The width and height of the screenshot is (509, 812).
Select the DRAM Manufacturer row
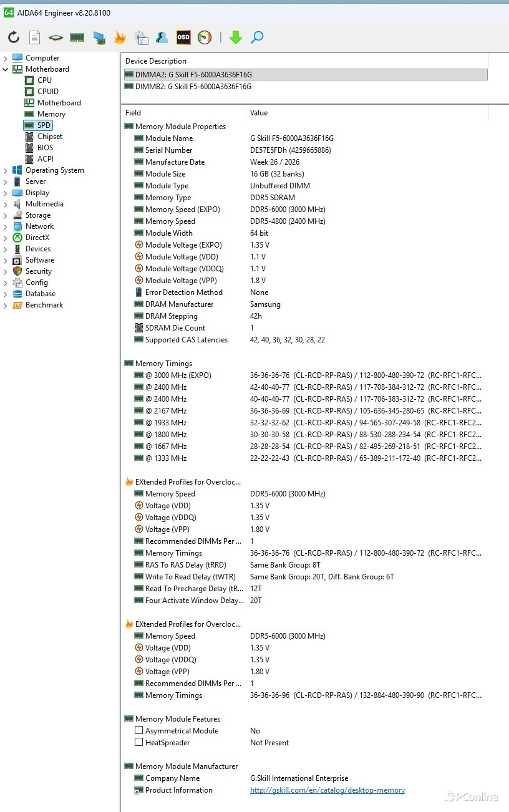[304, 304]
